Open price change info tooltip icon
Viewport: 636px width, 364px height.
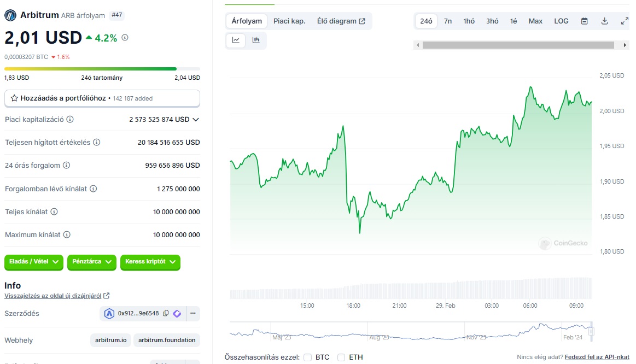(125, 38)
